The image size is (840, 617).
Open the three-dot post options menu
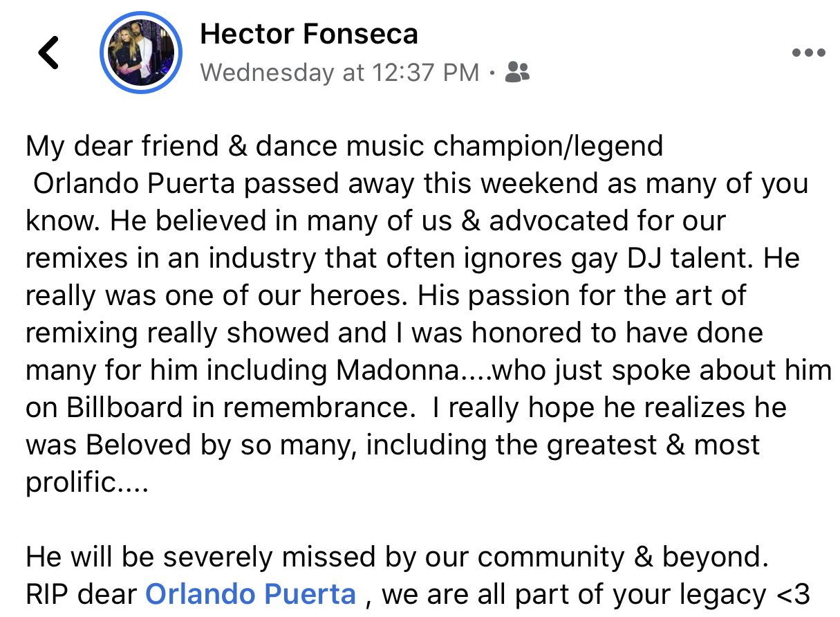click(x=808, y=53)
